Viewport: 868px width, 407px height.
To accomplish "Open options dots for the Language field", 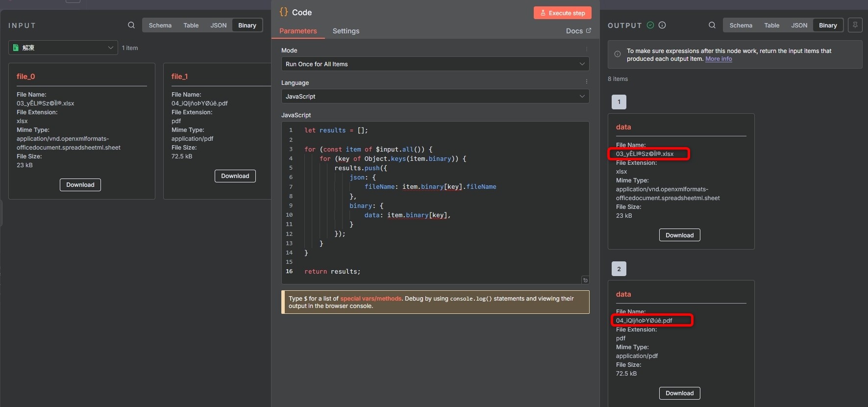I will pyautogui.click(x=586, y=82).
